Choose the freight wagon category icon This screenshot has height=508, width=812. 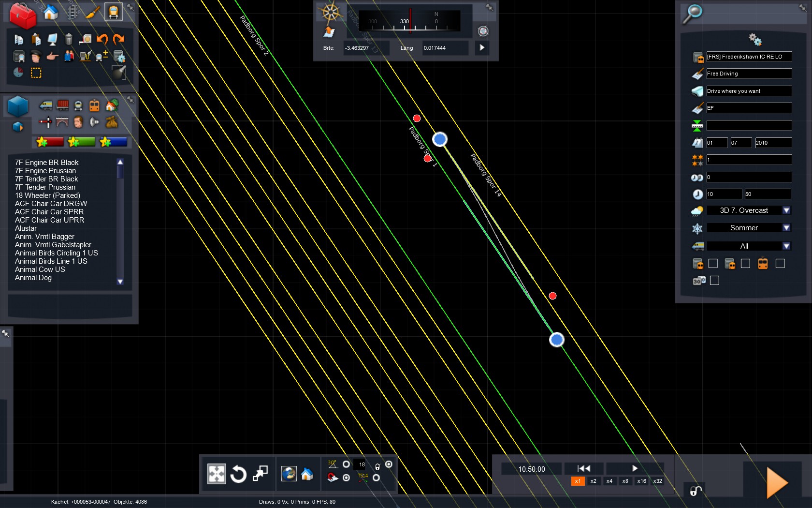[x=62, y=105]
